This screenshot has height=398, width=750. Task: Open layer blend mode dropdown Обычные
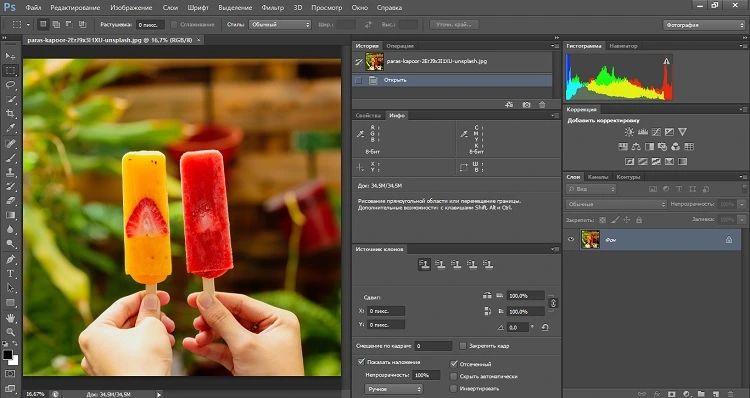click(616, 204)
